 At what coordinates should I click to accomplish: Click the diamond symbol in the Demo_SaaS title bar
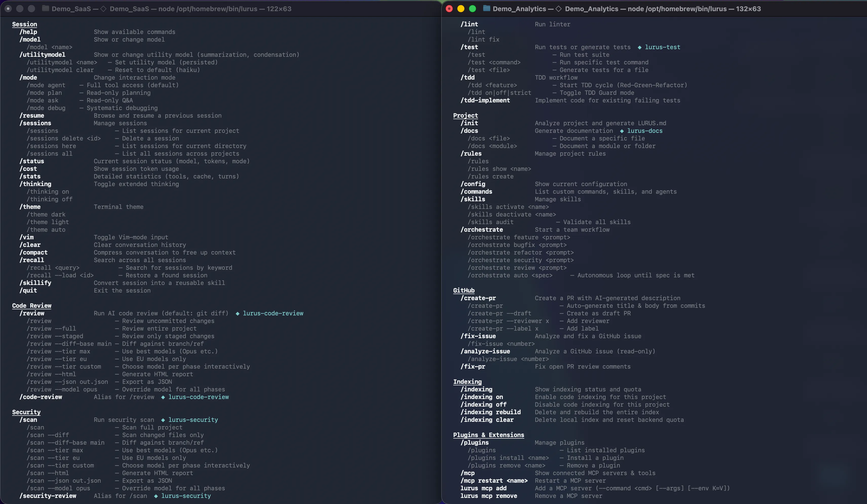click(103, 9)
